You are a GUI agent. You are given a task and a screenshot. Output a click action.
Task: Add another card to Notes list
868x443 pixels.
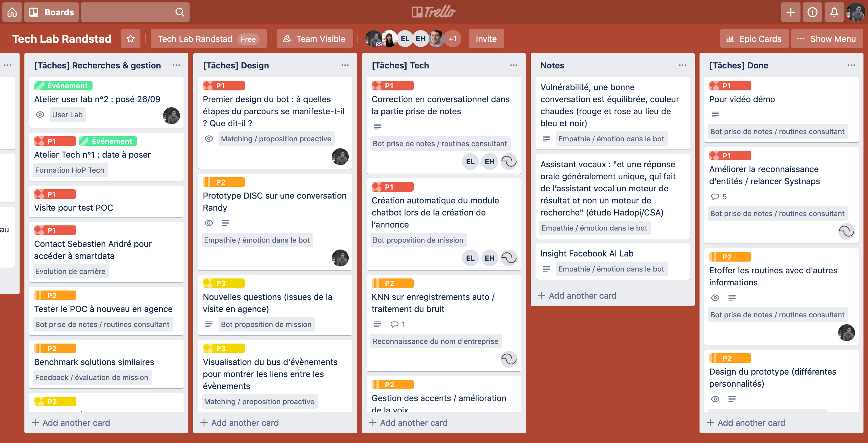[x=577, y=296]
